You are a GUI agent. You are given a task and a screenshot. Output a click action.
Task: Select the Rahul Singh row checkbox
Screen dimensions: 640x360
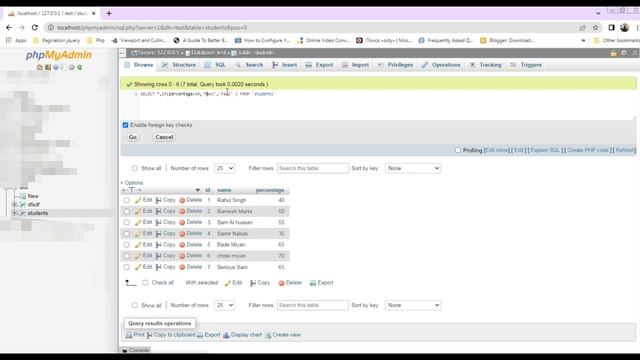point(127,200)
